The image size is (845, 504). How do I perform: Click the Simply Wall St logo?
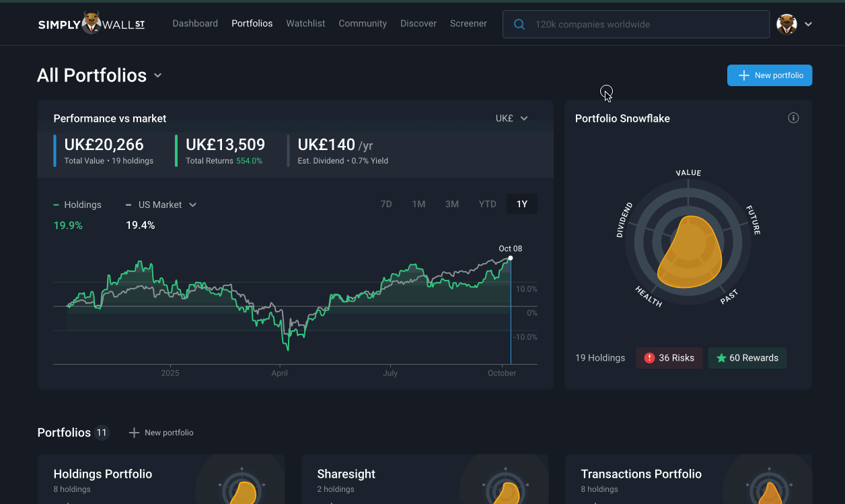[x=91, y=24]
